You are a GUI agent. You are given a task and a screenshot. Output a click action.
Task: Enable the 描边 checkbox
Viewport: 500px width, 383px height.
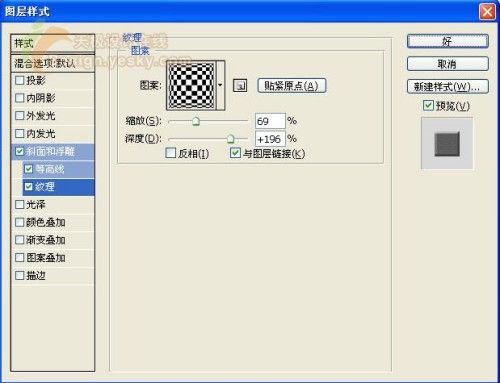(20, 275)
